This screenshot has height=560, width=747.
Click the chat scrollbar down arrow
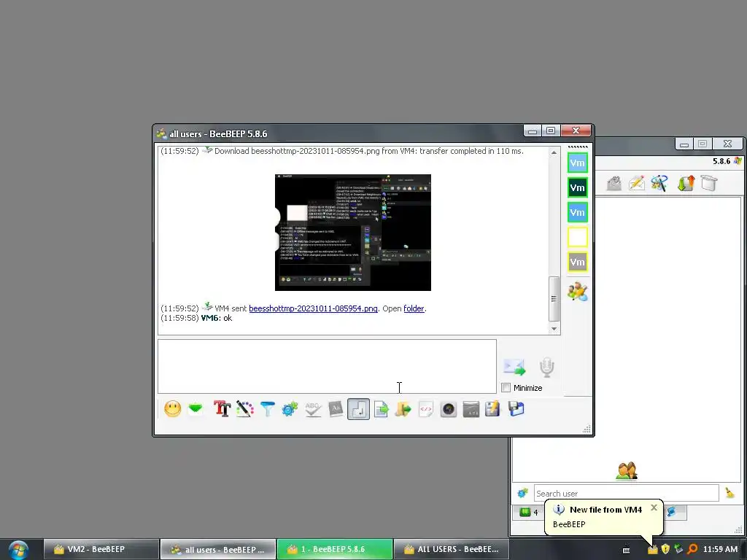pos(554,329)
